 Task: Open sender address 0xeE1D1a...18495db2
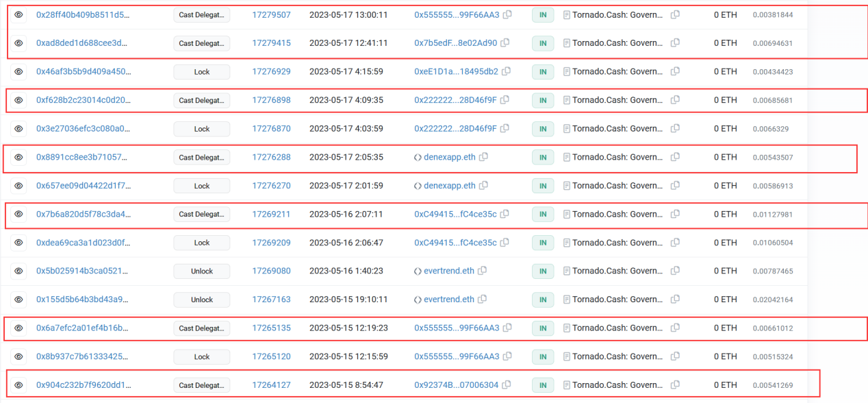[x=457, y=71]
